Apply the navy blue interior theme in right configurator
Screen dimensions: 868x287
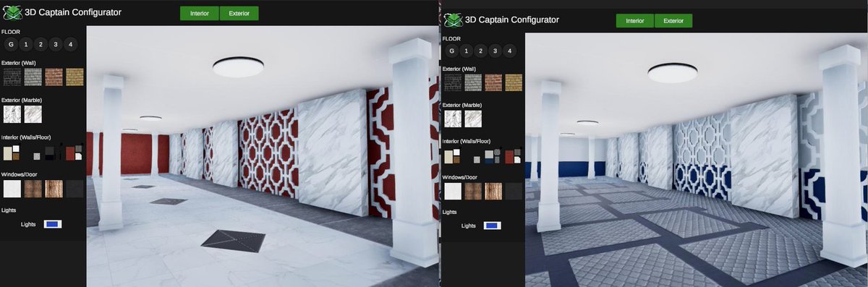click(492, 156)
